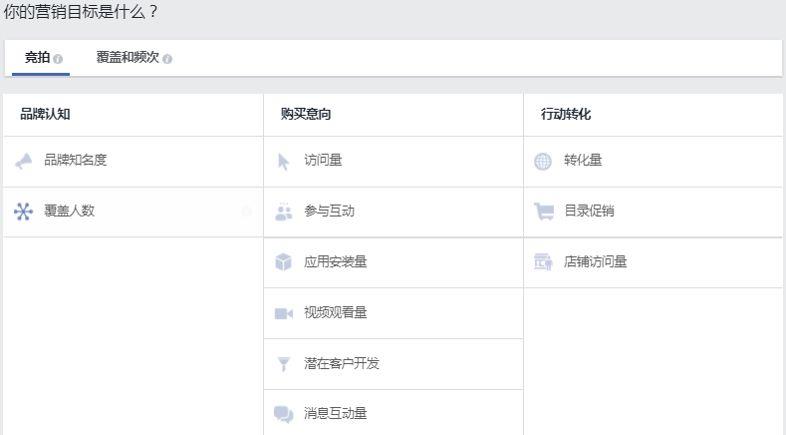
Task: Click the video camera icon for 视频观看量
Action: click(x=284, y=314)
